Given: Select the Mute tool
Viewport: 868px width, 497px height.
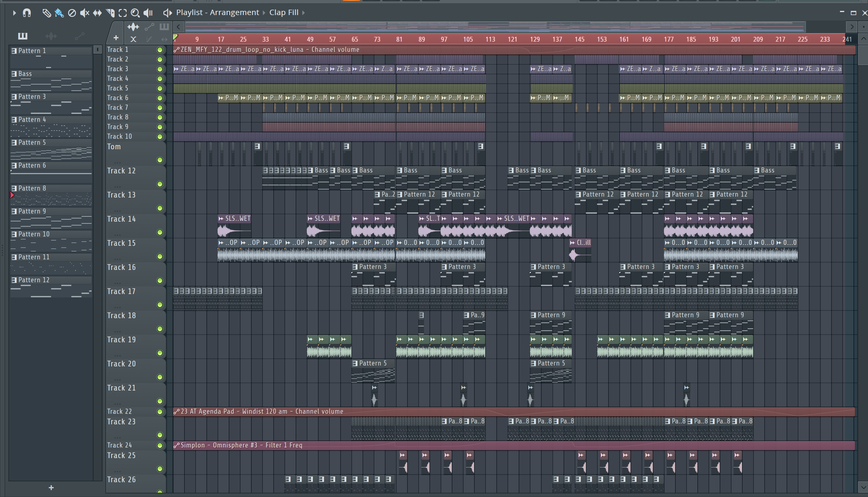Looking at the screenshot, I should (x=84, y=13).
